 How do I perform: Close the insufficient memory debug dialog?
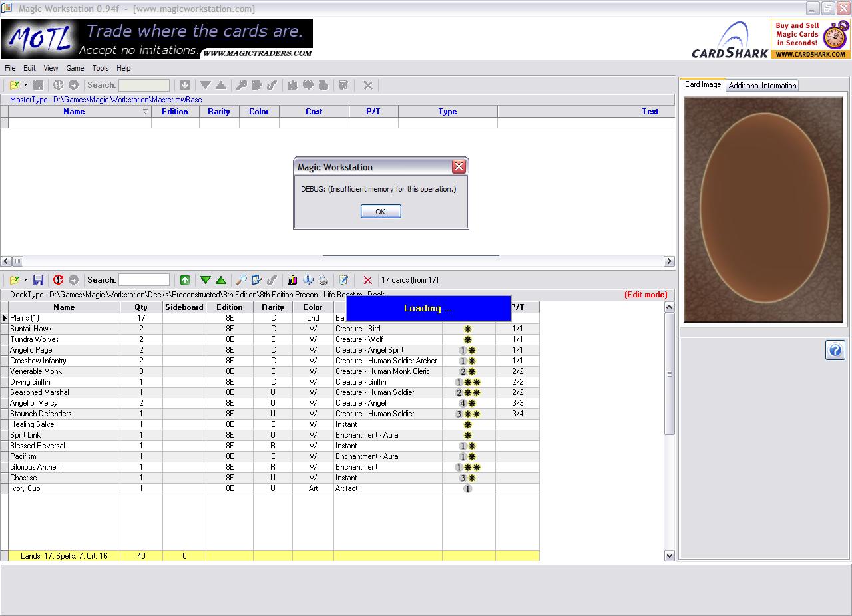459,166
